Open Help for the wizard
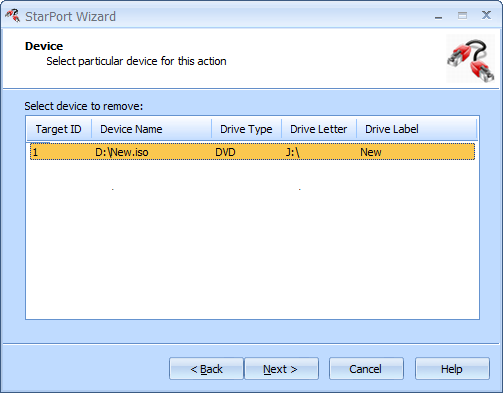This screenshot has height=393, width=503. click(x=452, y=369)
